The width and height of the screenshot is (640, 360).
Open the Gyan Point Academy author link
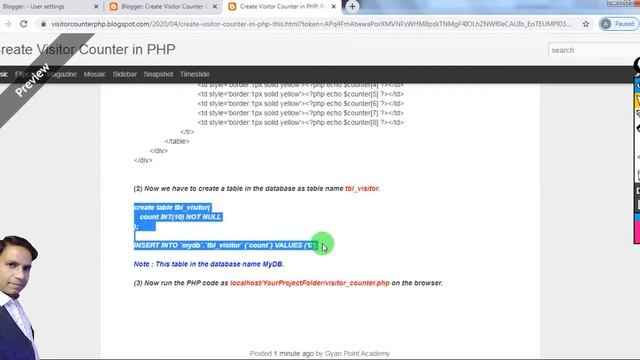tap(357, 353)
